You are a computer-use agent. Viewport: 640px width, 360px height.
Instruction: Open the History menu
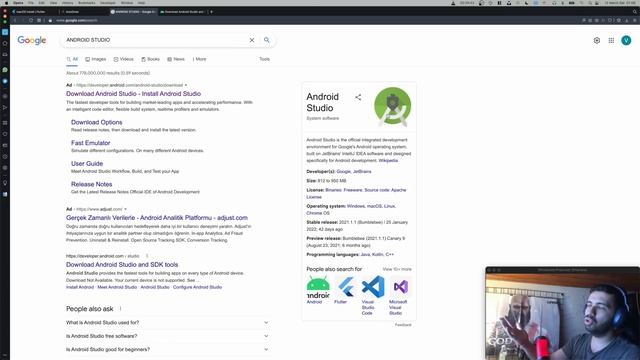(x=67, y=3)
